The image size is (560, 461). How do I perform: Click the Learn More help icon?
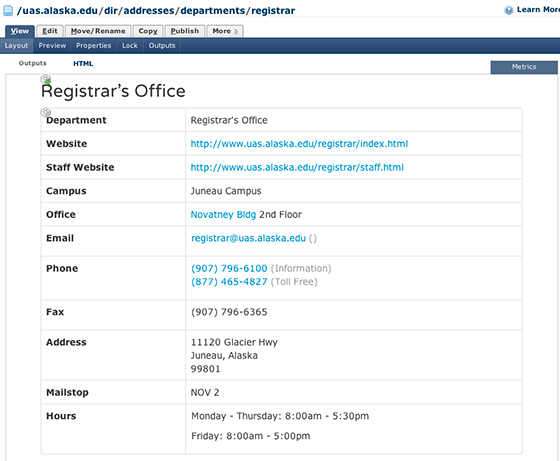(509, 10)
